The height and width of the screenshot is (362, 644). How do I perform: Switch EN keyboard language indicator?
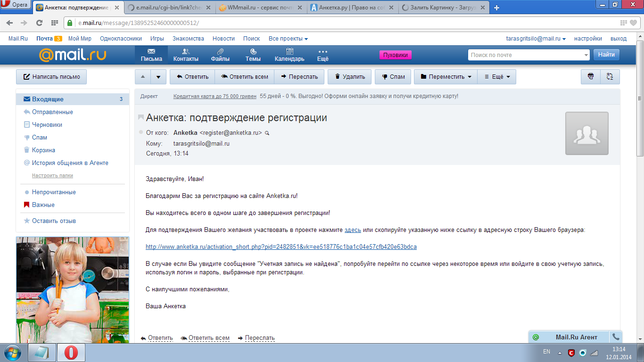point(546,352)
